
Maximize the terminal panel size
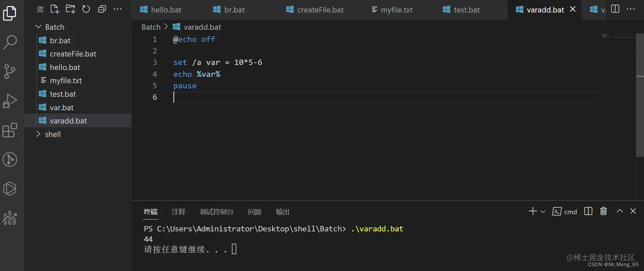[620, 211]
